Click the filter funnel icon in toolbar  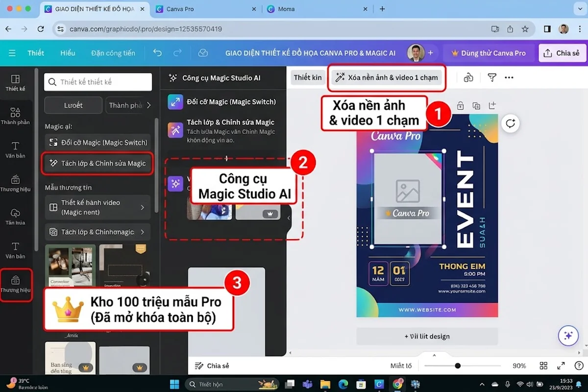click(x=491, y=77)
